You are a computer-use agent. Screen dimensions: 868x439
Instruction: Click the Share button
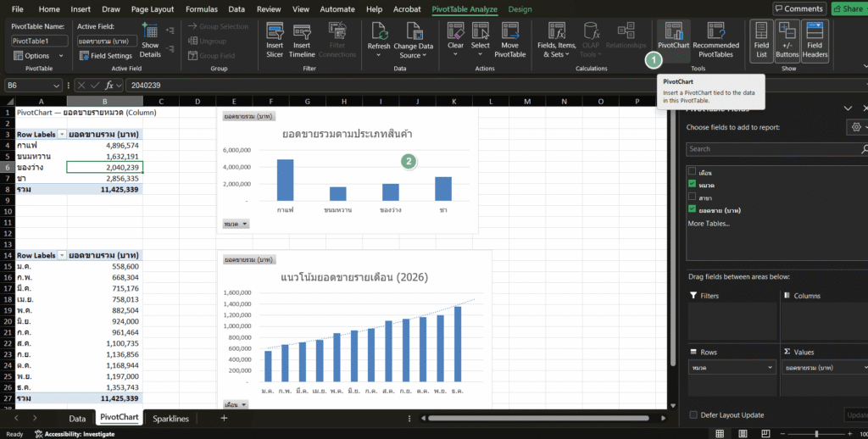click(x=848, y=8)
